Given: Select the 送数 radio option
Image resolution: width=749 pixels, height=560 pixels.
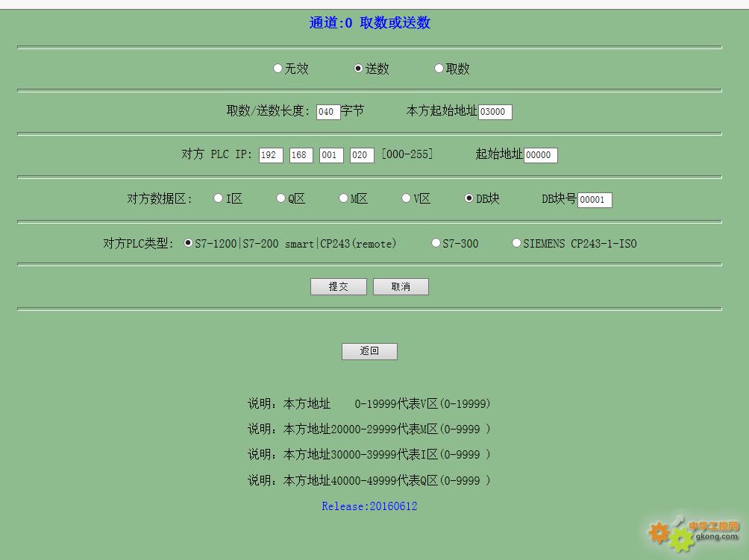Looking at the screenshot, I should click(x=358, y=69).
